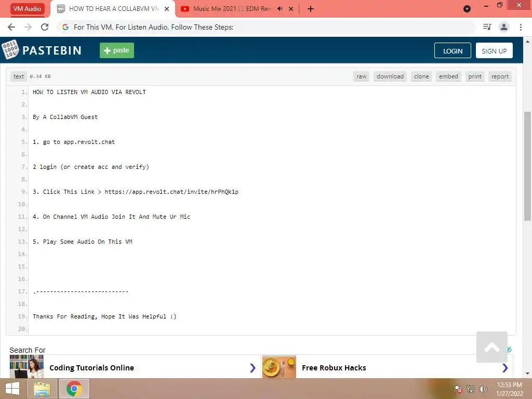Screen dimensions: 532x399
Task: Report this paste with the report button
Action: [500, 76]
